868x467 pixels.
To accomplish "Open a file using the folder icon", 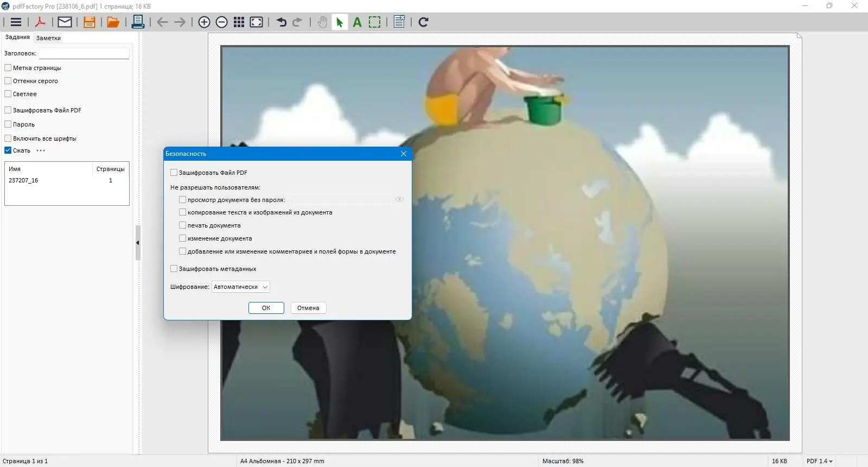I will tap(113, 22).
